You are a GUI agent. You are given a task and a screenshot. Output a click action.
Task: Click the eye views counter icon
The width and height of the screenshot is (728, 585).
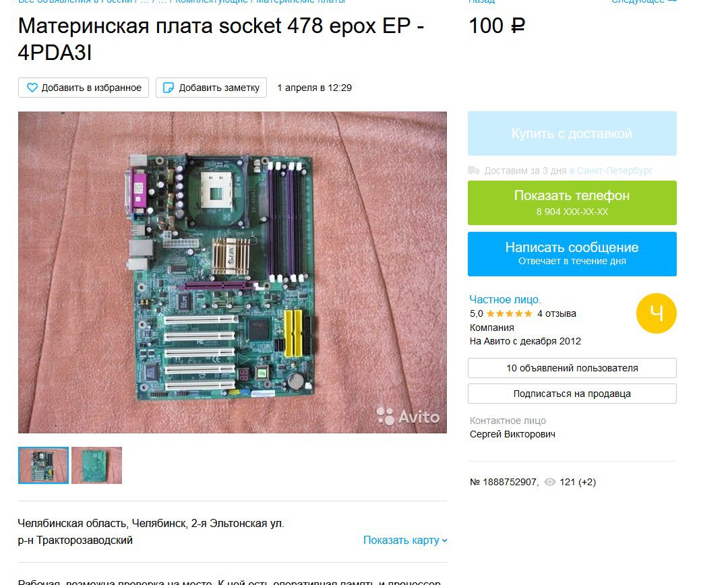(x=550, y=482)
